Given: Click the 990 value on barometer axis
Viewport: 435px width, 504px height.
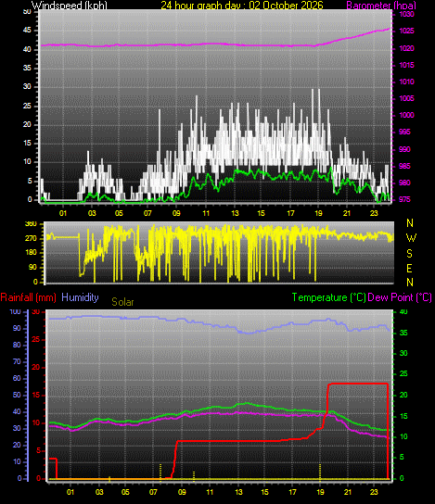Looking at the screenshot, I should 404,149.
